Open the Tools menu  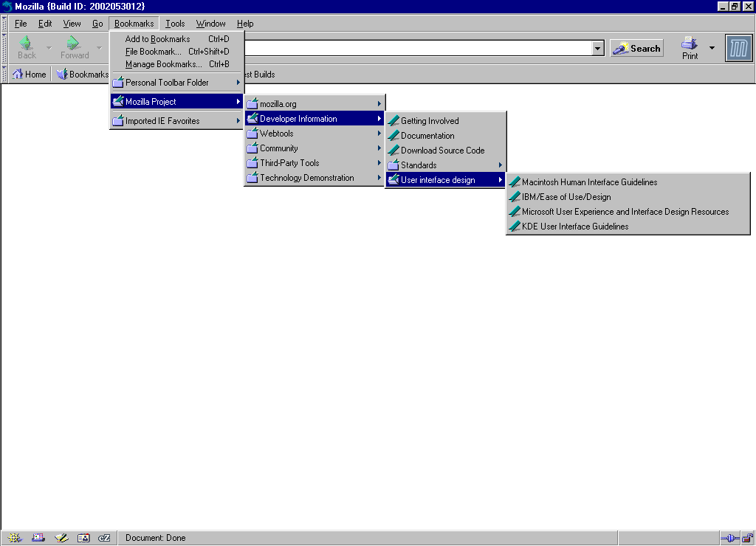(175, 23)
